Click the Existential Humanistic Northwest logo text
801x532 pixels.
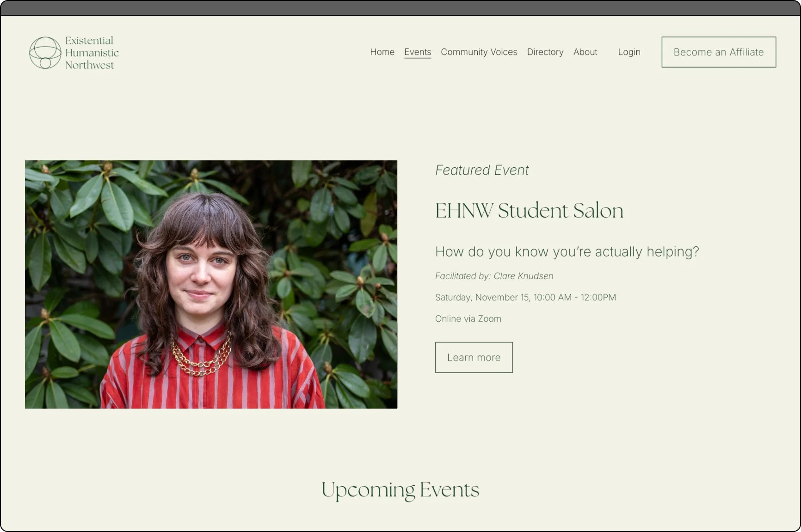pyautogui.click(x=92, y=53)
